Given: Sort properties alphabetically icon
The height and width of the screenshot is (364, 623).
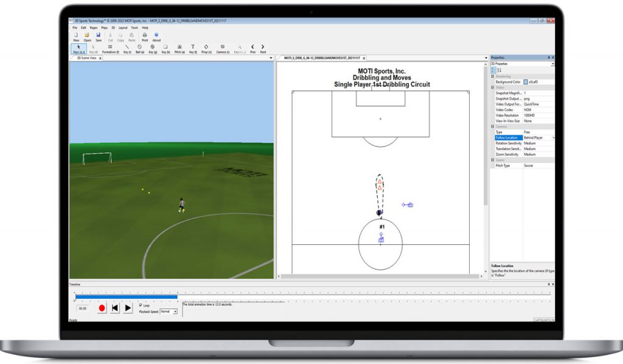Looking at the screenshot, I should 499,70.
